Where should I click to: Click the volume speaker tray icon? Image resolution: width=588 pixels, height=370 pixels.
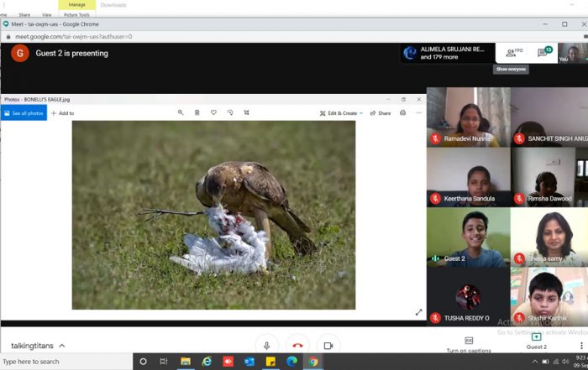tap(565, 362)
